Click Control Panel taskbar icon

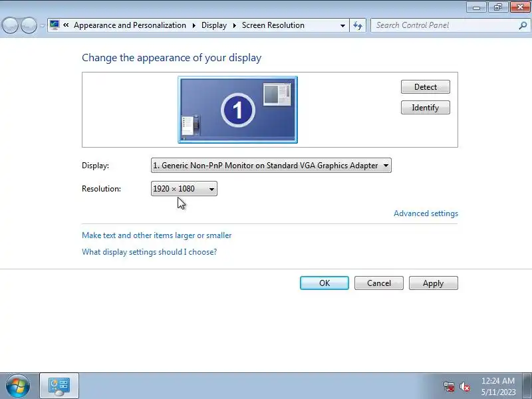pyautogui.click(x=59, y=386)
